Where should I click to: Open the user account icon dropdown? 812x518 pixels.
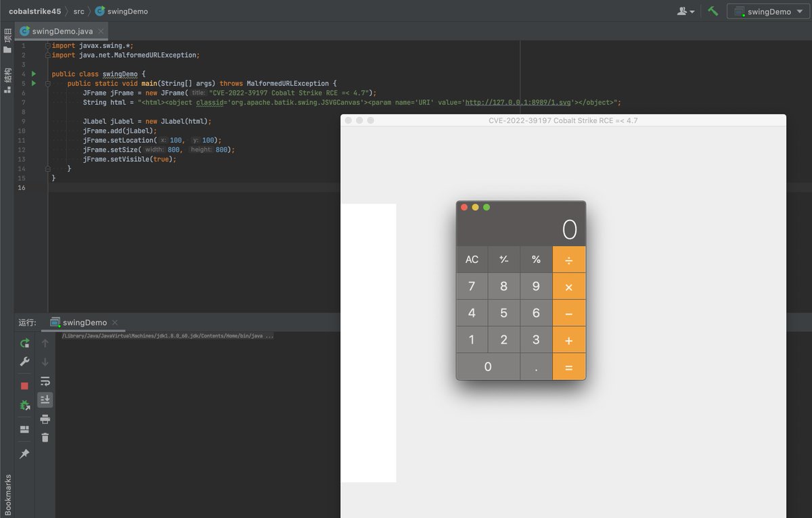(x=685, y=11)
